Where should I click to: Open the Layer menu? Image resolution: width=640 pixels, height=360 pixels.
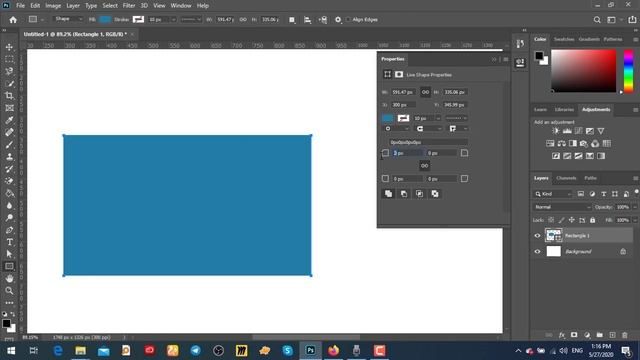[73, 6]
